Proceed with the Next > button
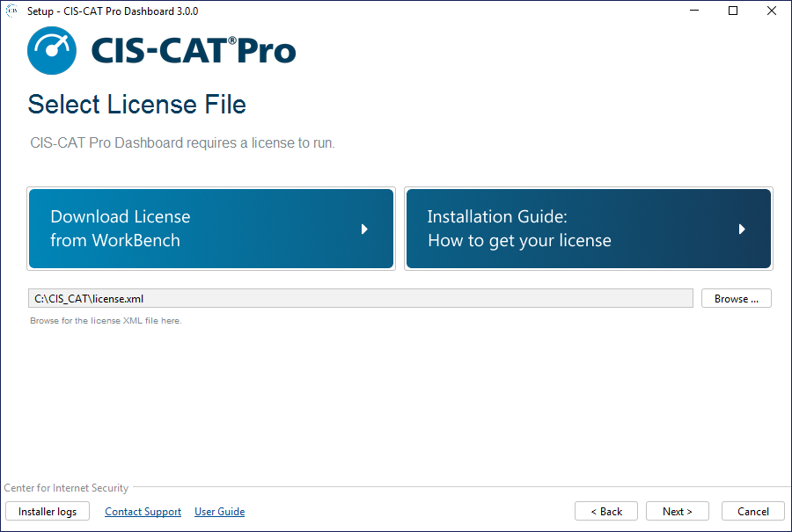792x532 pixels. coord(678,512)
